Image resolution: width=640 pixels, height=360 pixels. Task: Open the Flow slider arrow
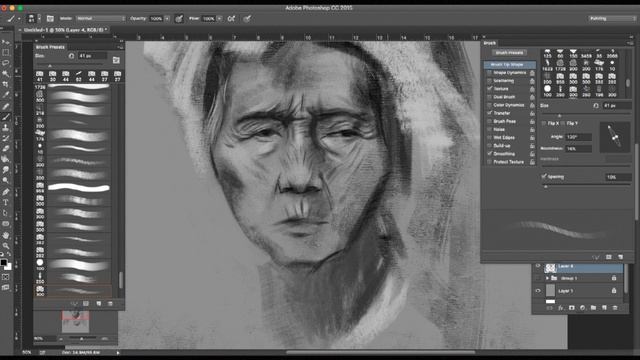point(220,19)
